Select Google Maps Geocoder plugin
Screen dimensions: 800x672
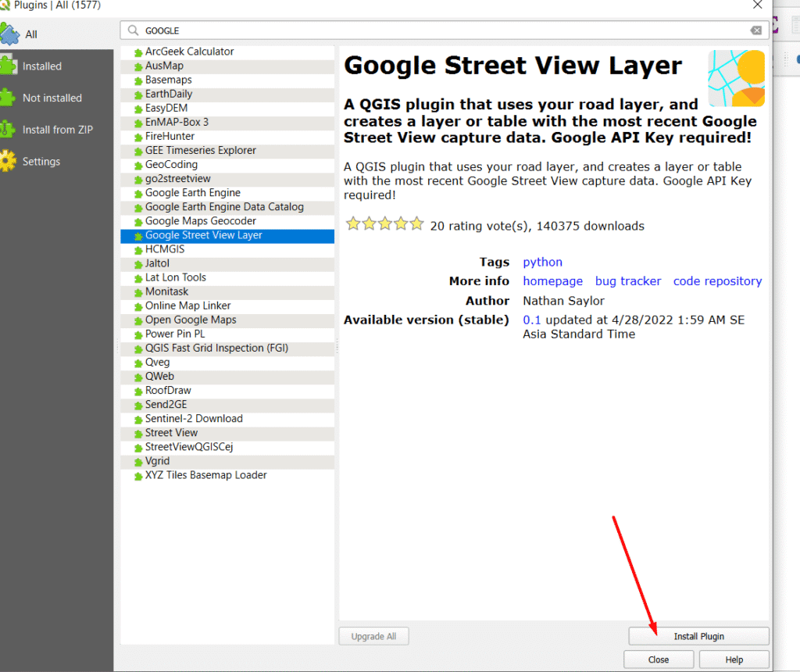click(227, 221)
